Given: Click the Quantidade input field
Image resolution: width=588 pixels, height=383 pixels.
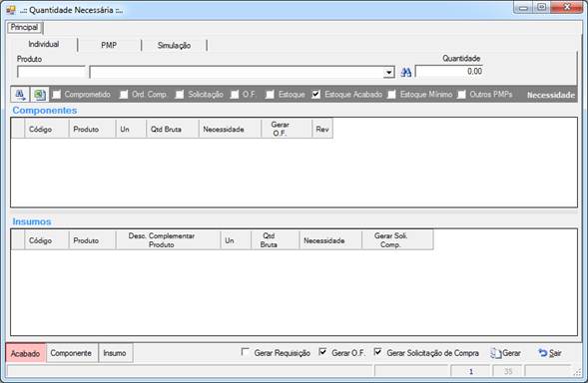Looking at the screenshot, I should [449, 72].
